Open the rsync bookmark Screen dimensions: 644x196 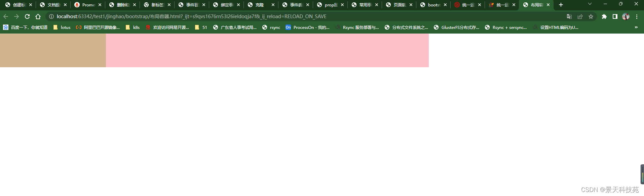tap(271, 27)
